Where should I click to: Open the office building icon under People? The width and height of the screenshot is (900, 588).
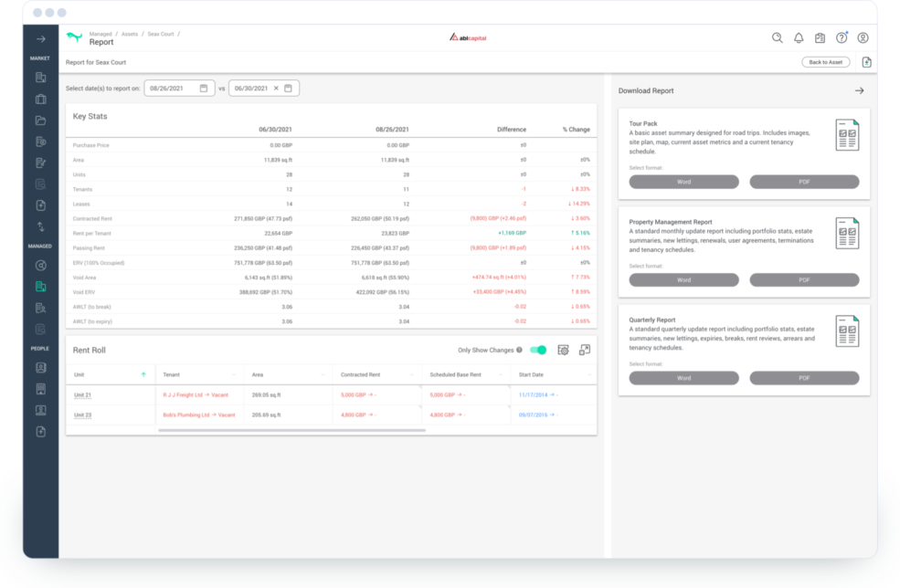pyautogui.click(x=41, y=389)
